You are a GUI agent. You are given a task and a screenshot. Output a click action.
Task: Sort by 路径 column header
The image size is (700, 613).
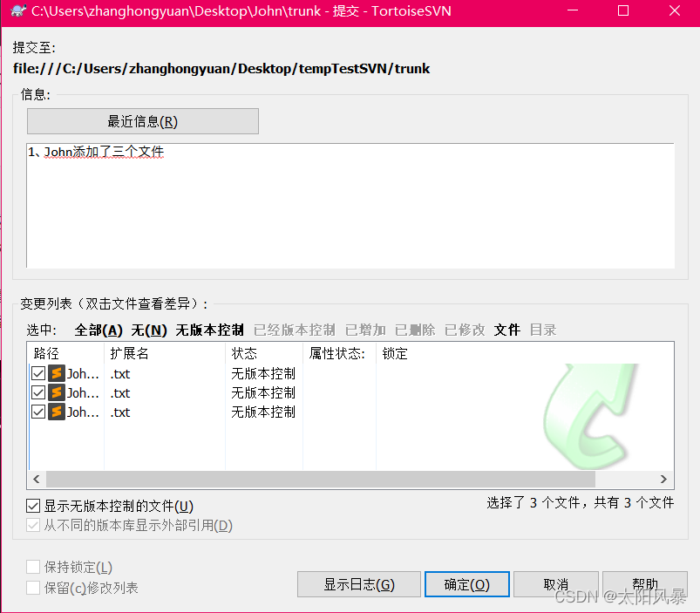(x=66, y=353)
